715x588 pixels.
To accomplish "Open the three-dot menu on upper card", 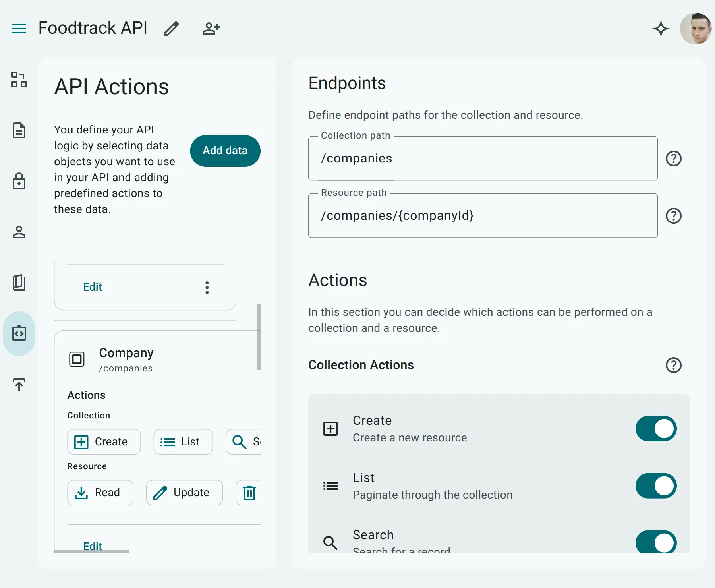I will (x=207, y=287).
